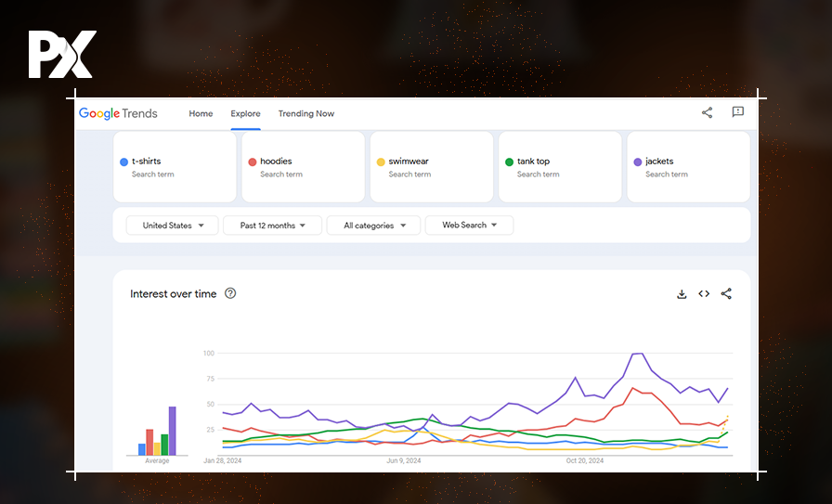Select the Explore tab
Screen dimensions: 832x504
point(245,113)
